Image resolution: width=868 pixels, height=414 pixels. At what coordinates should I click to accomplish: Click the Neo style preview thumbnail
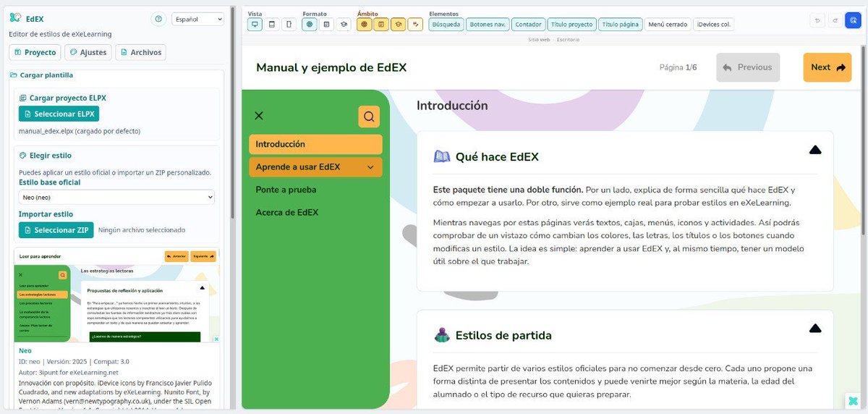pos(116,295)
